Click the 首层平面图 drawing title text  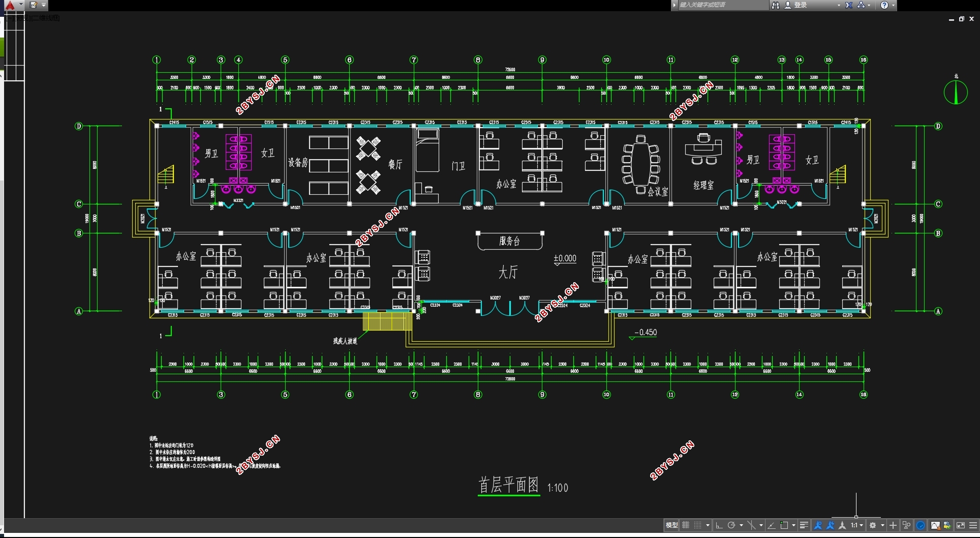coord(508,485)
